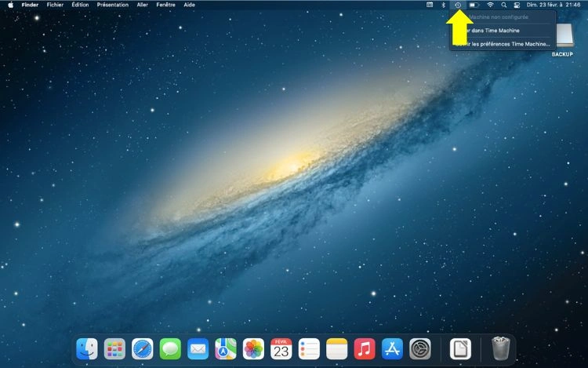Viewport: 588px width, 368px height.
Task: Open the Trash in the Dock
Action: [x=500, y=348]
